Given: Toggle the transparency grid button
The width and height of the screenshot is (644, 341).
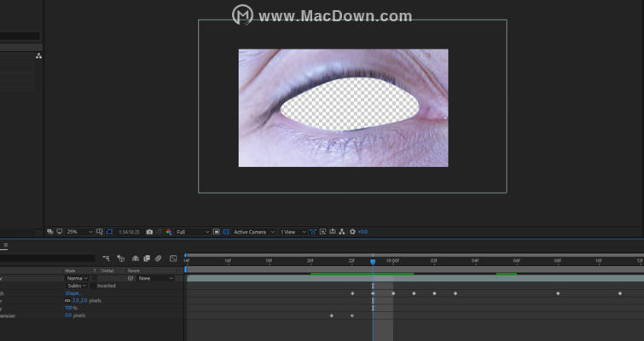Looking at the screenshot, I should pyautogui.click(x=226, y=232).
